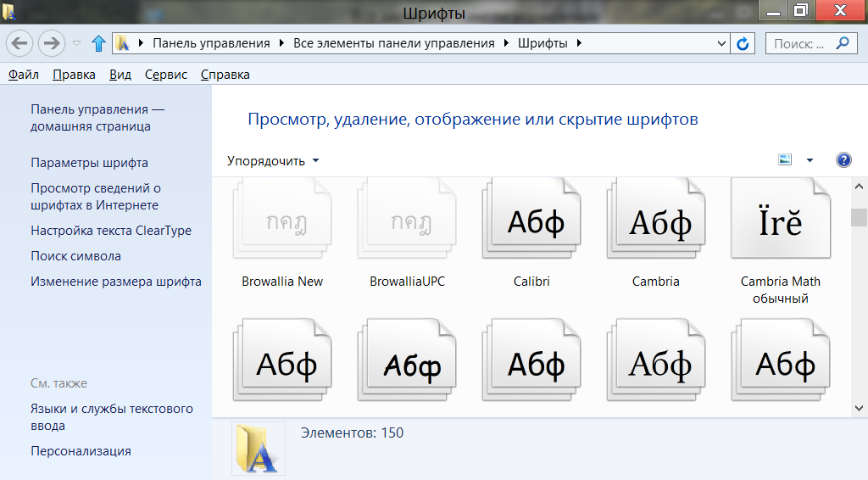Open 'Просмотр сведений о шрифтах в Интернете'
The height and width of the screenshot is (480, 868).
click(95, 197)
